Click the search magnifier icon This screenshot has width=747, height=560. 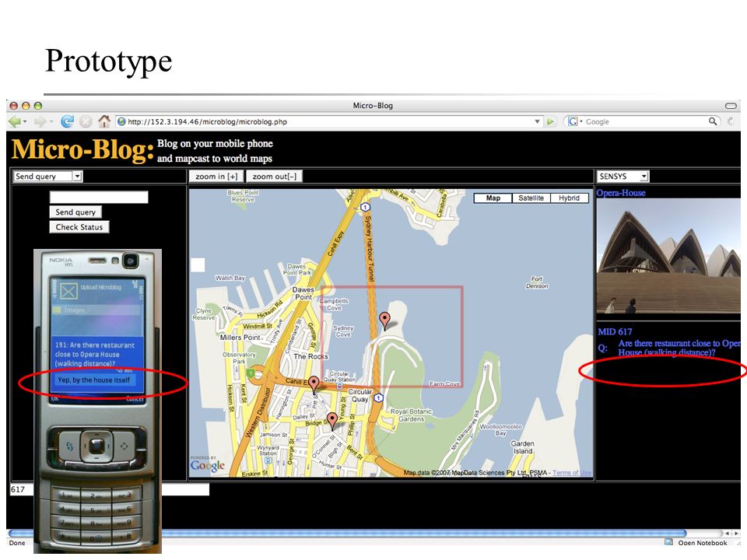click(713, 121)
